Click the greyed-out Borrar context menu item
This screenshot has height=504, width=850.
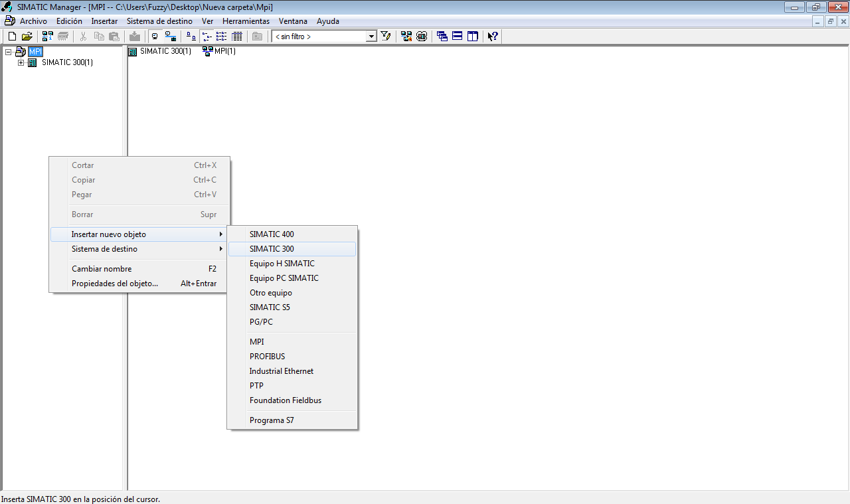pyautogui.click(x=139, y=214)
